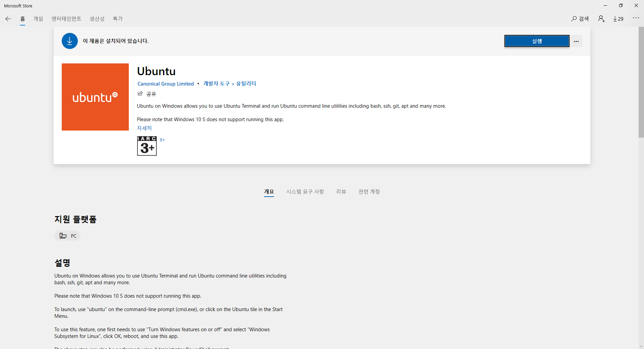This screenshot has width=644, height=349.
Task: Open the 관련 계정 tab
Action: click(369, 192)
